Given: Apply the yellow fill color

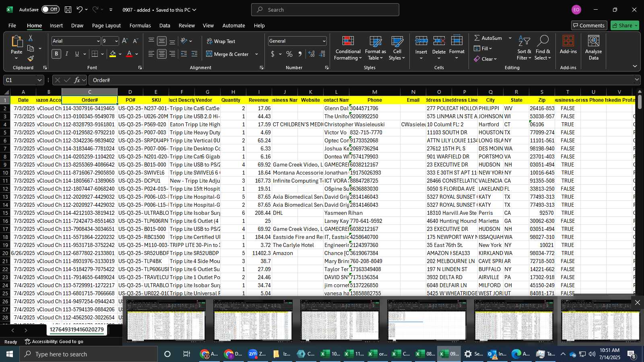Looking at the screenshot, I should (113, 54).
